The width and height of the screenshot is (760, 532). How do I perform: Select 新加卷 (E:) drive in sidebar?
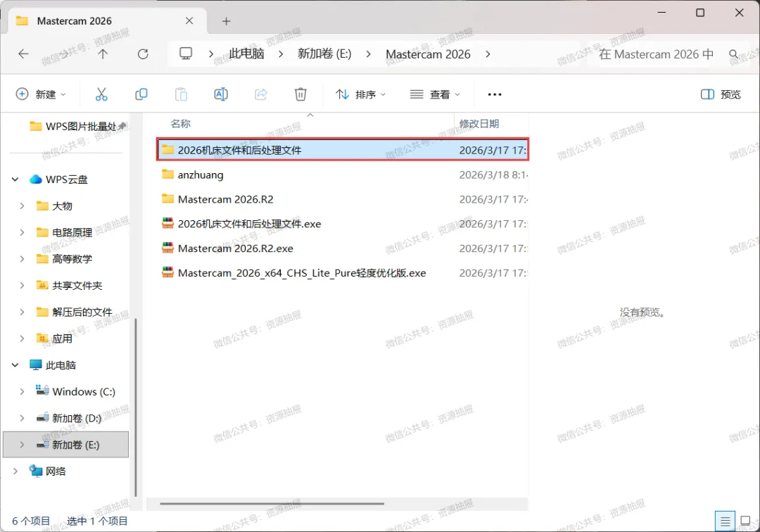click(x=66, y=444)
